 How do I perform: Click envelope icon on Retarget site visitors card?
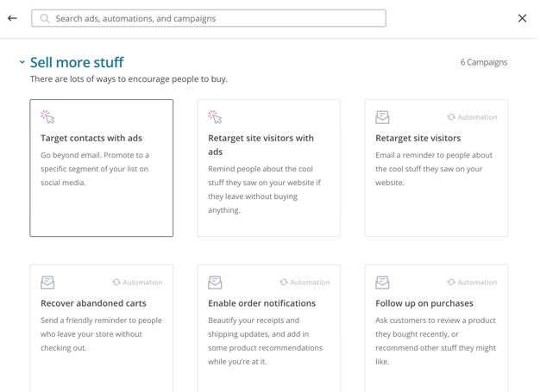(x=382, y=117)
